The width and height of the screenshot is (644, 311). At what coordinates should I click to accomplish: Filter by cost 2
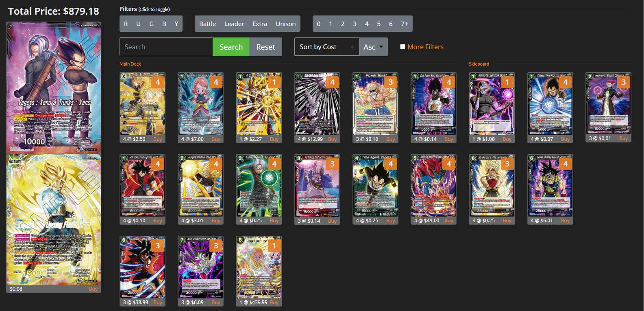click(x=343, y=24)
